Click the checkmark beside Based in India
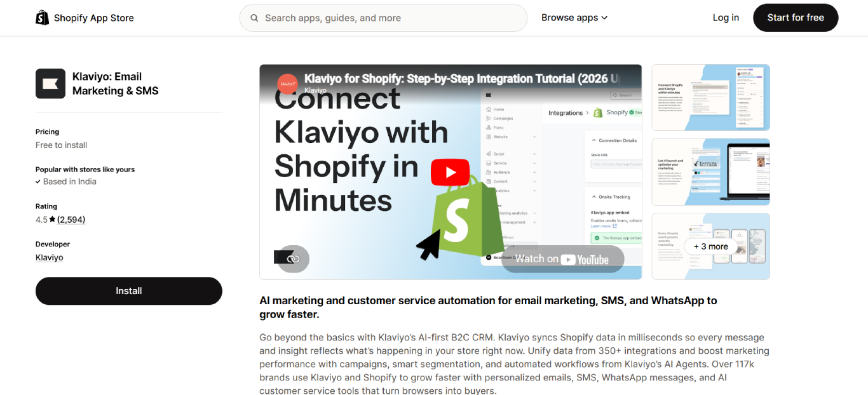Viewport: 868px width, 395px height. (x=38, y=181)
